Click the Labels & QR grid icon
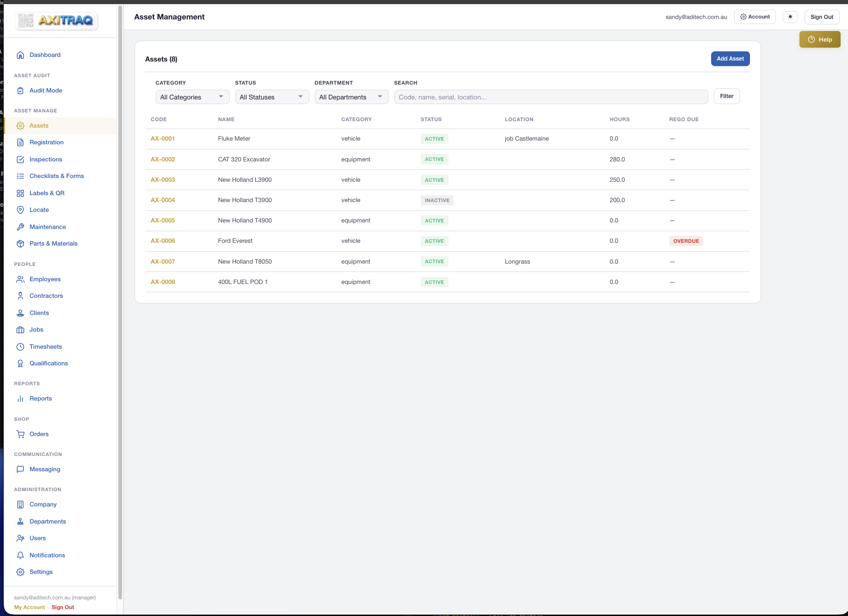 coord(20,193)
